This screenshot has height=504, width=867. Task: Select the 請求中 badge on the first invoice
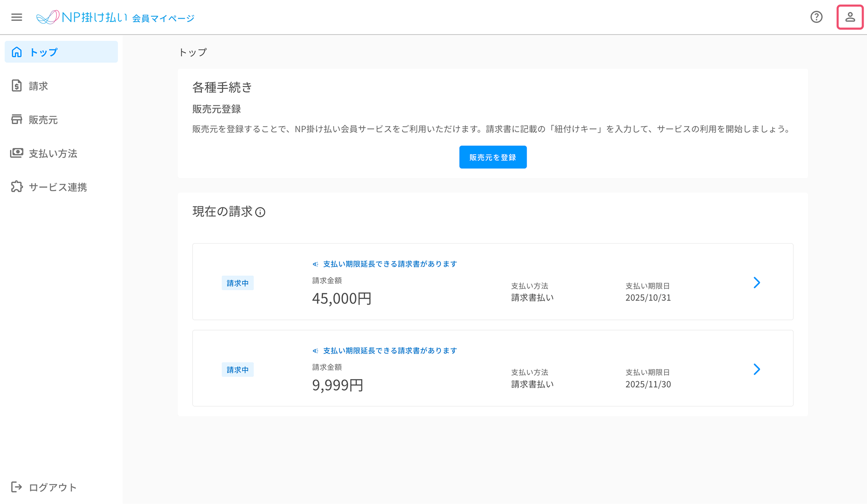click(x=238, y=283)
